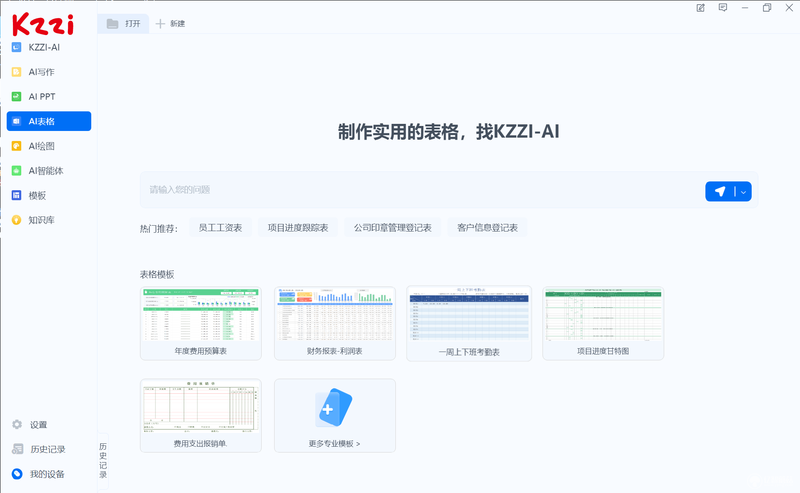Click 费用支出报销单 caption text

tap(201, 443)
